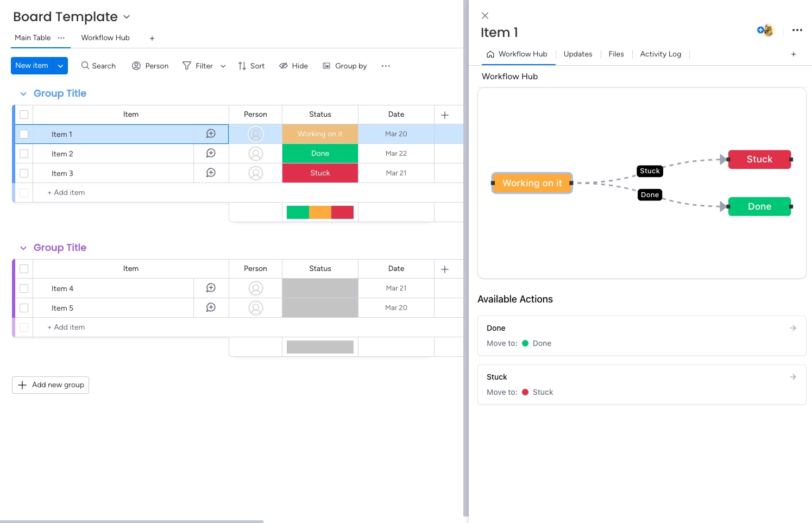Open the item panel ellipsis menu

(797, 30)
